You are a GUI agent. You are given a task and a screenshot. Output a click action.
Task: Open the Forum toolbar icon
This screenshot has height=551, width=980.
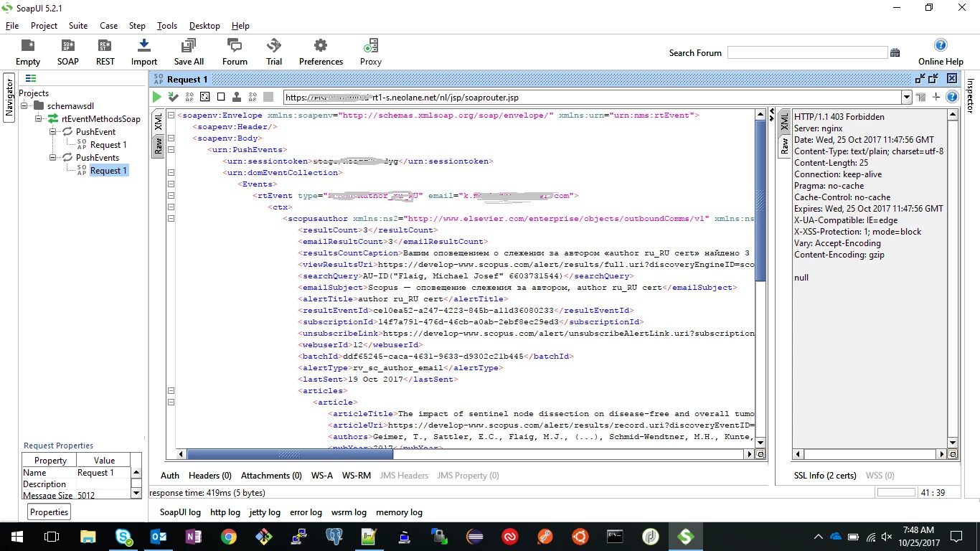(x=235, y=52)
